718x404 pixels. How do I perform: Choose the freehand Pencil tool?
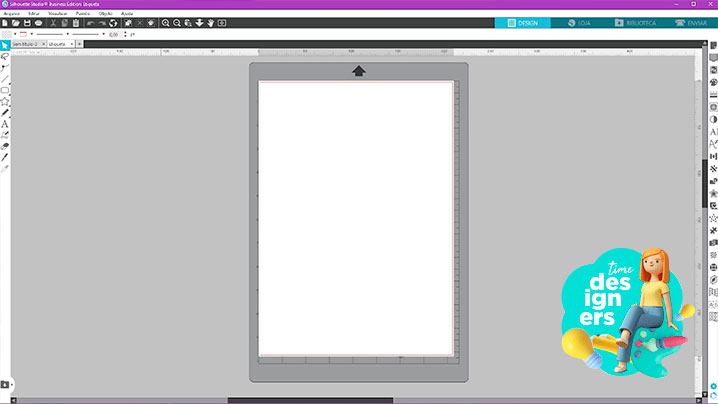(5, 113)
